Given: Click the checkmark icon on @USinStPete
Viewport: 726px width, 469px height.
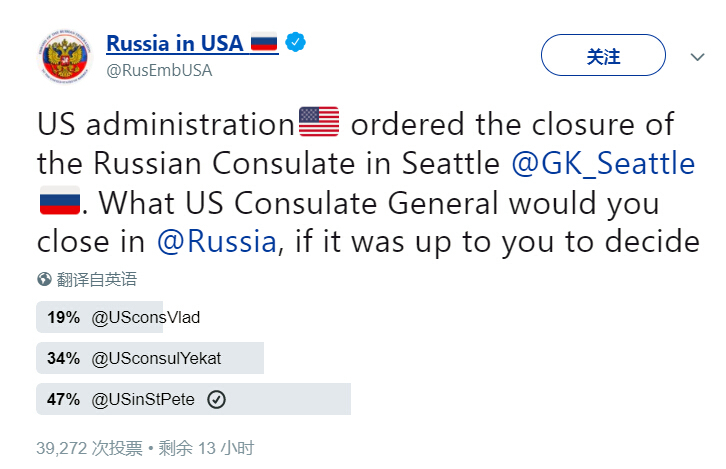Looking at the screenshot, I should [x=216, y=399].
